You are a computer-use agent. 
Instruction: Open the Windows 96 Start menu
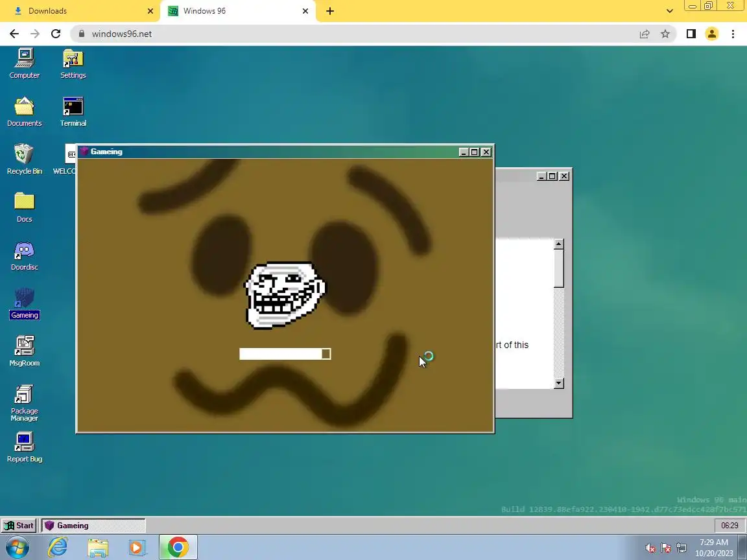point(19,526)
